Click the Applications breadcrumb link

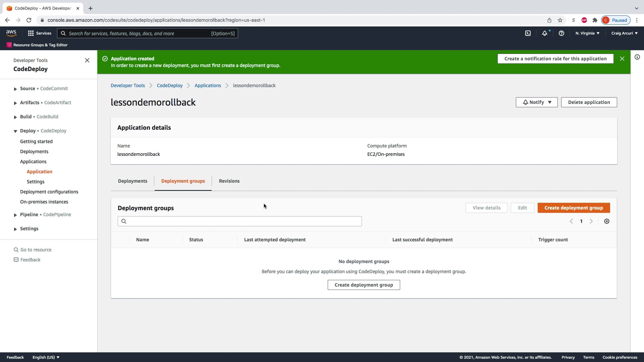pyautogui.click(x=208, y=85)
